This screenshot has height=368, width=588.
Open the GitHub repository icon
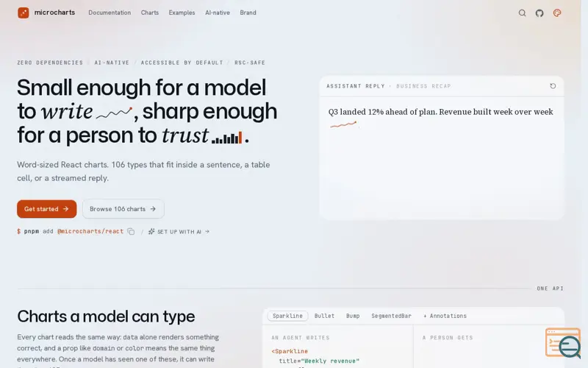(539, 13)
